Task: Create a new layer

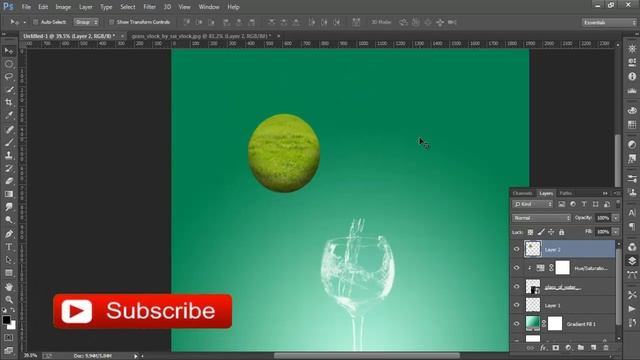Action: pos(593,348)
